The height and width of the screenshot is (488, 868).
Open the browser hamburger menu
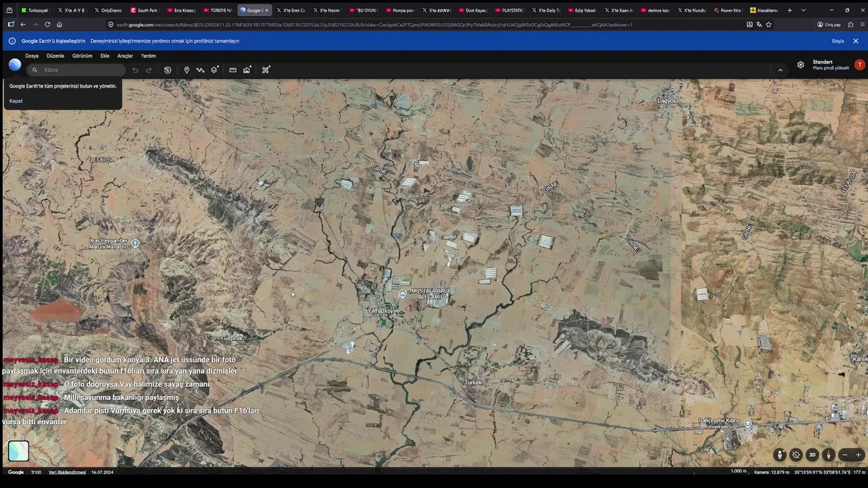tap(861, 24)
